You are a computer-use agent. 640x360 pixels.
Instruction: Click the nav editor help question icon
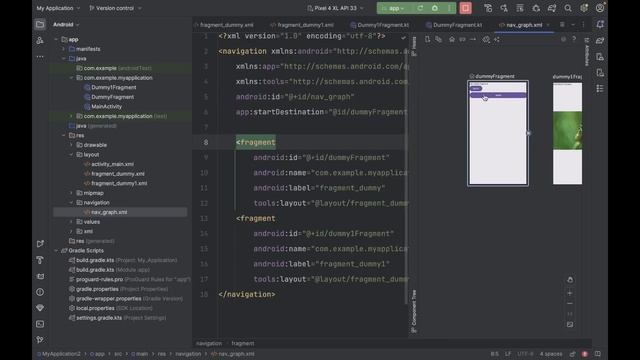pyautogui.click(x=574, y=39)
